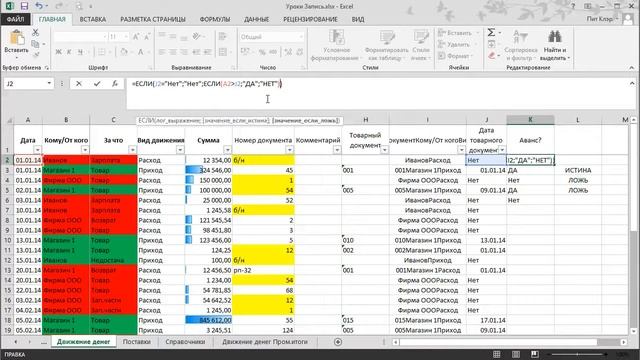This screenshot has height=360, width=640.
Task: Expand the formula bar
Action: point(632,83)
